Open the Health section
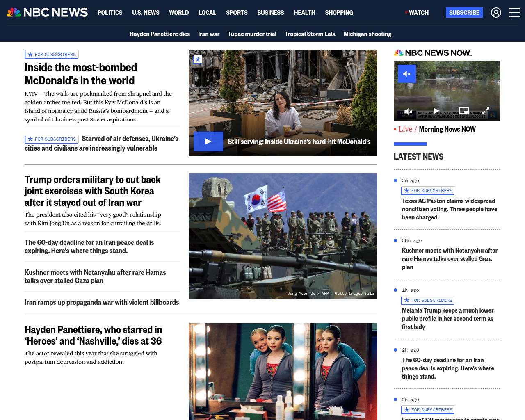 [304, 13]
